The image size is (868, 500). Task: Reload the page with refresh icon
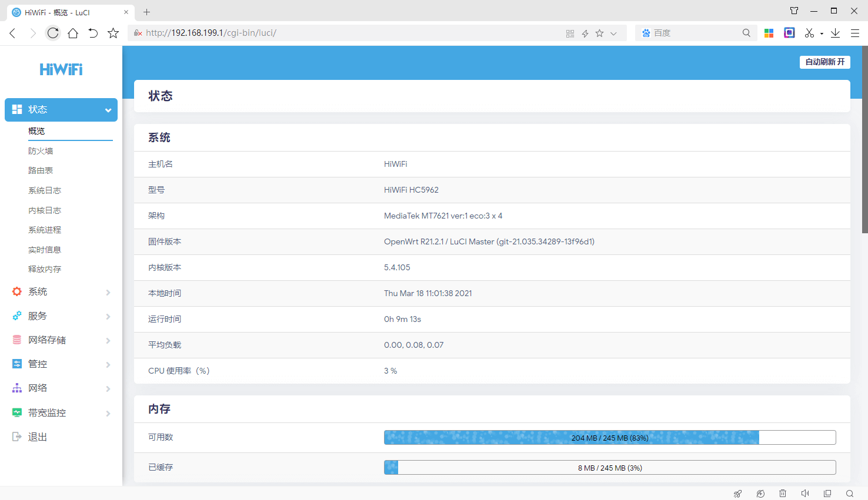click(x=53, y=33)
